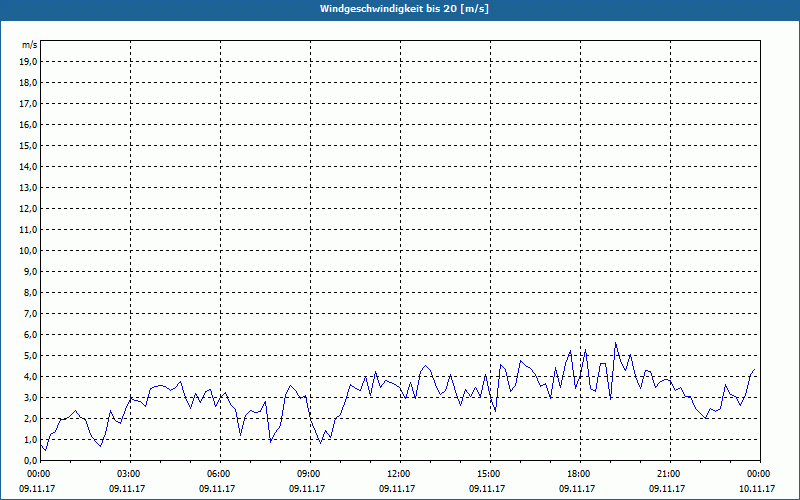Select the 18:00 time marker

[579, 474]
